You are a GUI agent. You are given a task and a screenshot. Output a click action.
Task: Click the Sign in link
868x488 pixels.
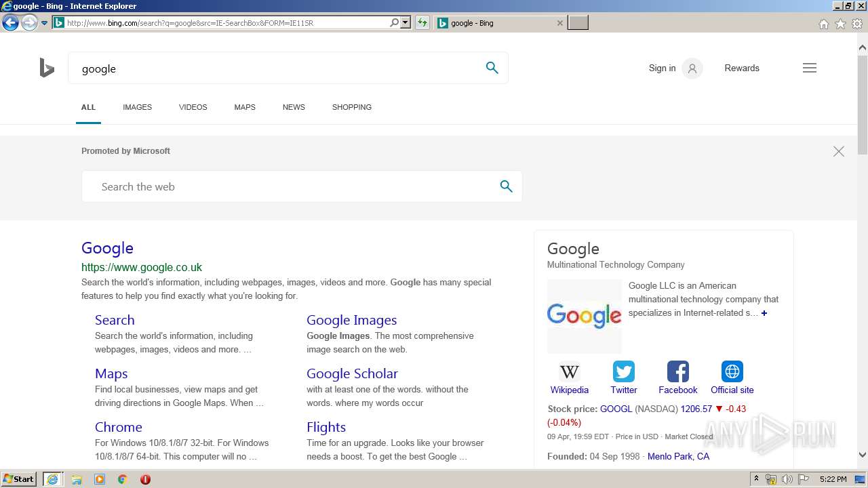(x=662, y=68)
